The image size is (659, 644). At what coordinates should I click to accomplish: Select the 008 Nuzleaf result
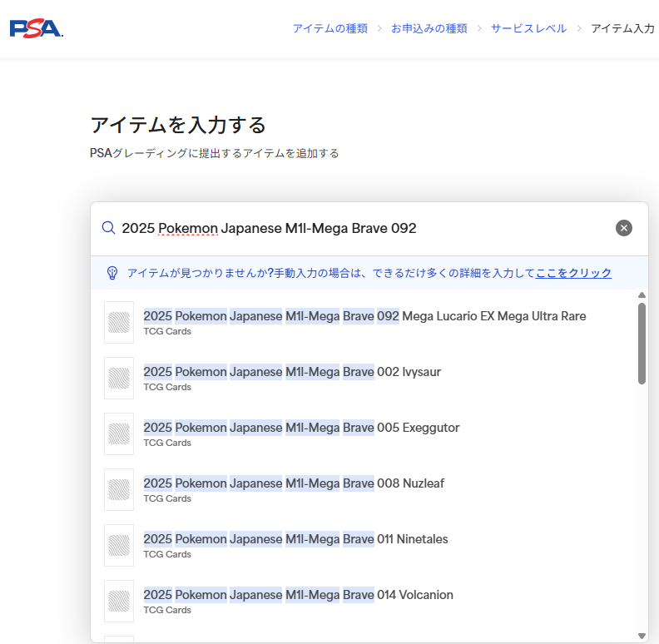pos(364,490)
